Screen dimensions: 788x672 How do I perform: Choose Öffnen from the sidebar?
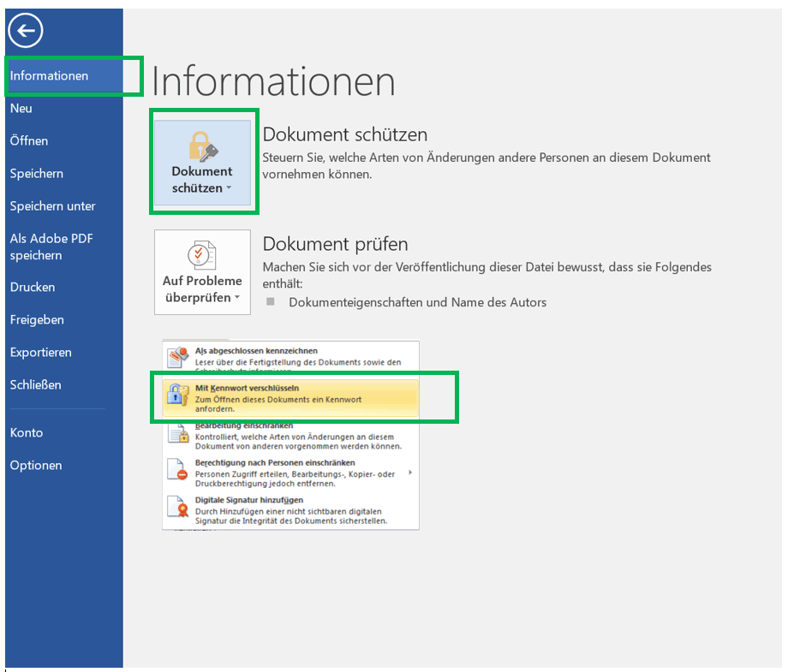(x=29, y=140)
